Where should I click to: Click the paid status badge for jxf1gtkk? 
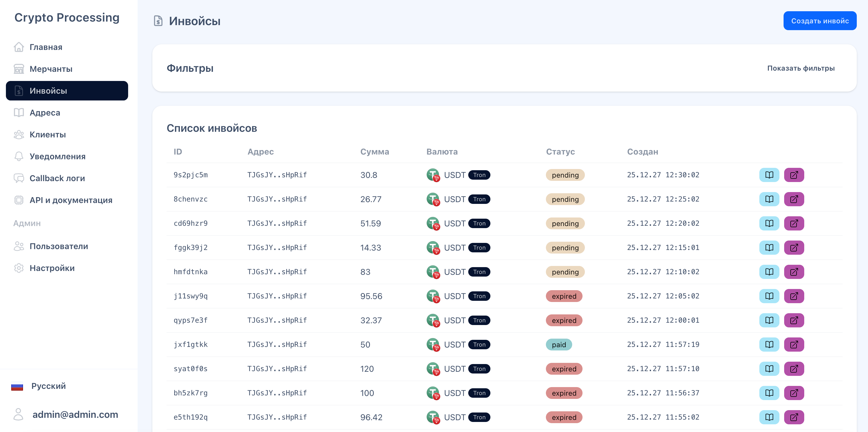[x=558, y=345]
